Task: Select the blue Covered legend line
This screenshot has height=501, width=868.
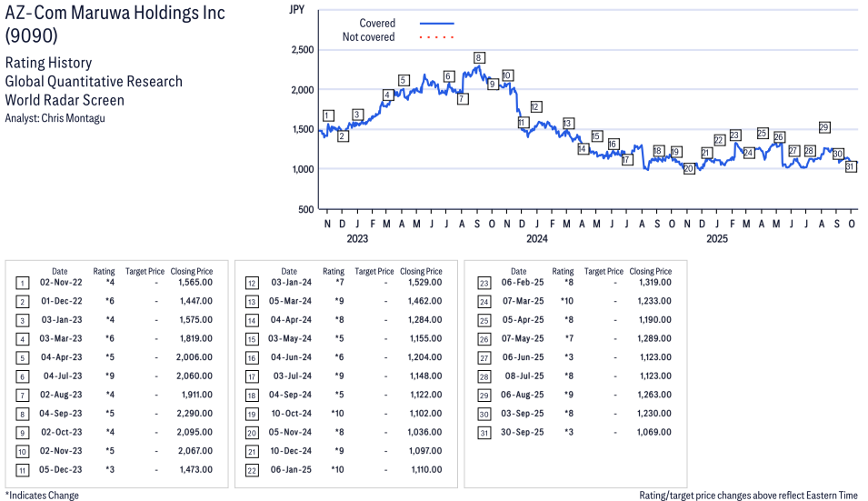Action: point(436,24)
